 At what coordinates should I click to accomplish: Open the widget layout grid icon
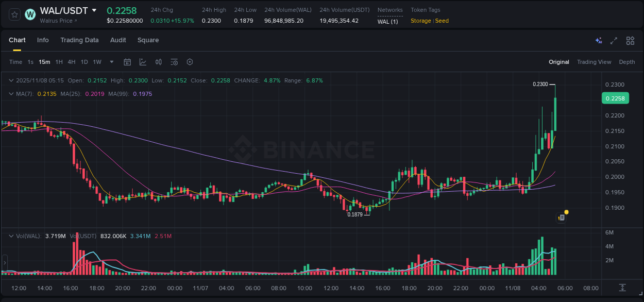tap(630, 40)
